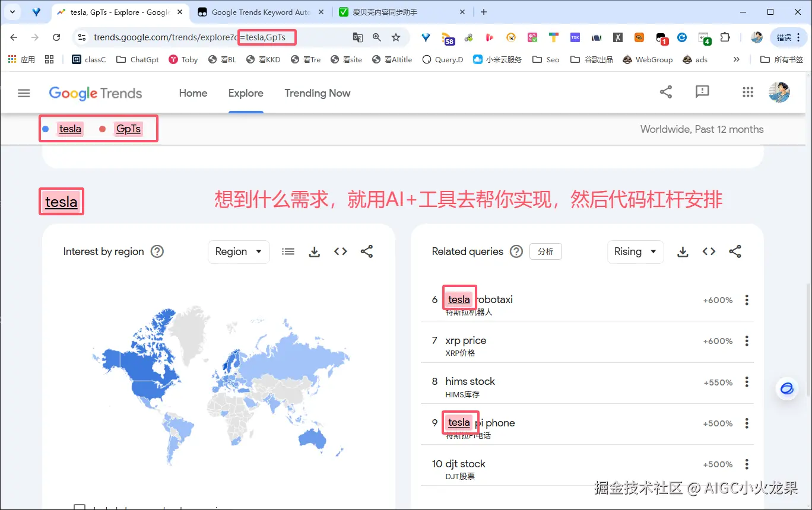Screen dimensions: 812x510
Task: Bookmark this page with star icon
Action: pos(396,37)
